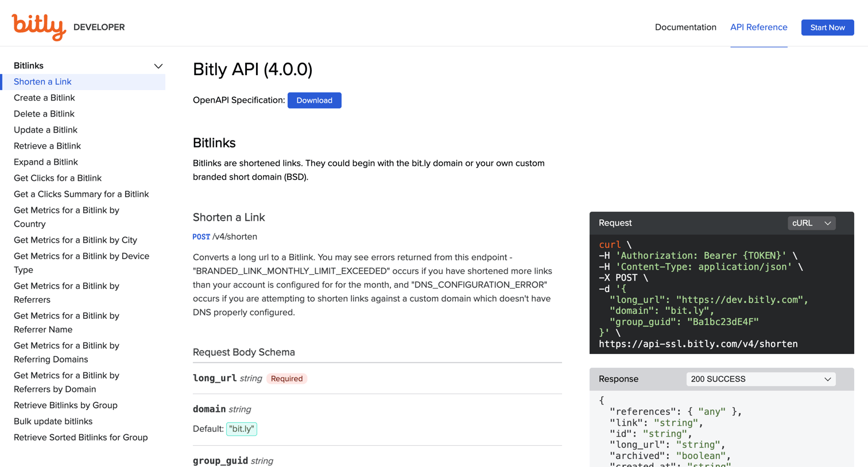Click the "archived": "boolean" response line
The width and height of the screenshot is (868, 467).
click(x=671, y=456)
